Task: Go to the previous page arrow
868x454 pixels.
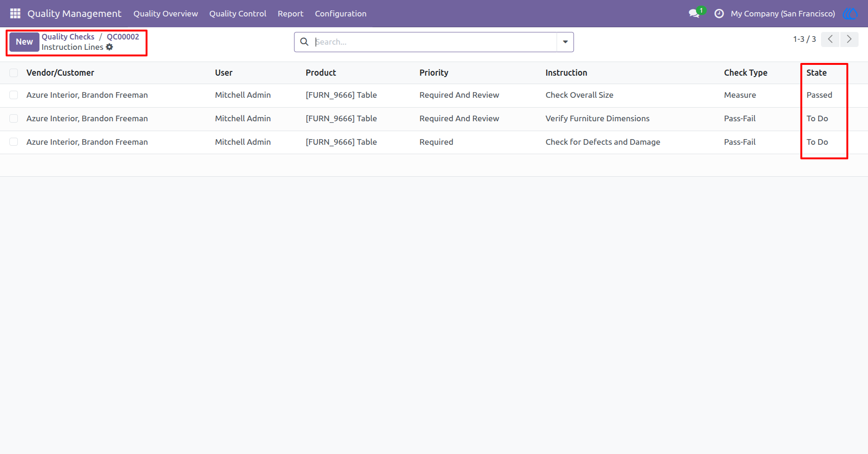Action: coord(830,39)
